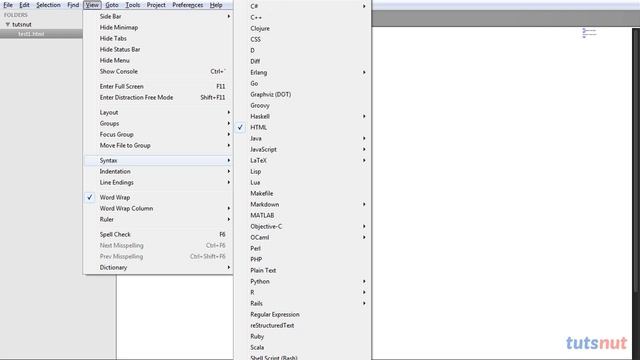Image resolution: width=640 pixels, height=360 pixels.
Task: Select Enter Distraction Free Mode
Action: click(x=158, y=98)
